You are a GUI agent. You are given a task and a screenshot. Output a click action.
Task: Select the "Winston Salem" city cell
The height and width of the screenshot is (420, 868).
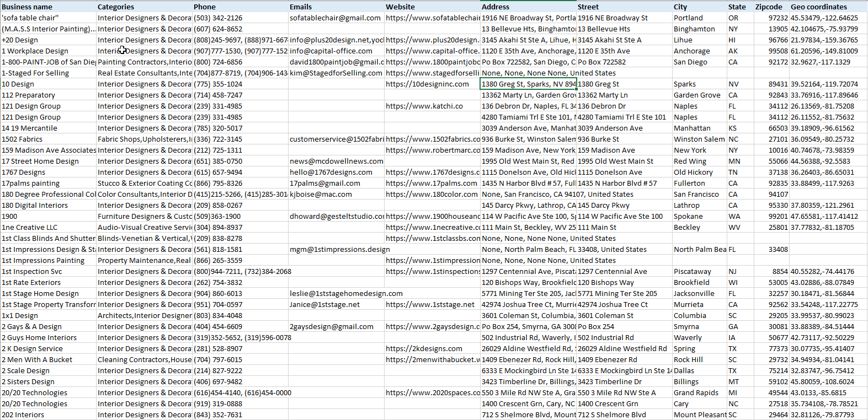(699, 139)
